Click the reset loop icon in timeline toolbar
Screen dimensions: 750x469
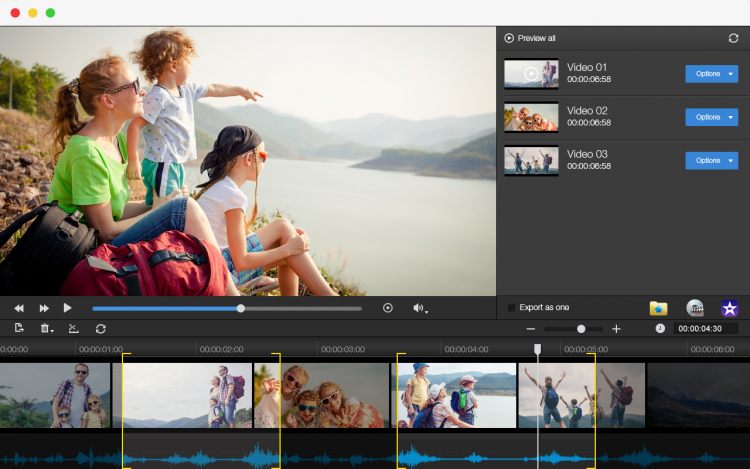pyautogui.click(x=100, y=328)
